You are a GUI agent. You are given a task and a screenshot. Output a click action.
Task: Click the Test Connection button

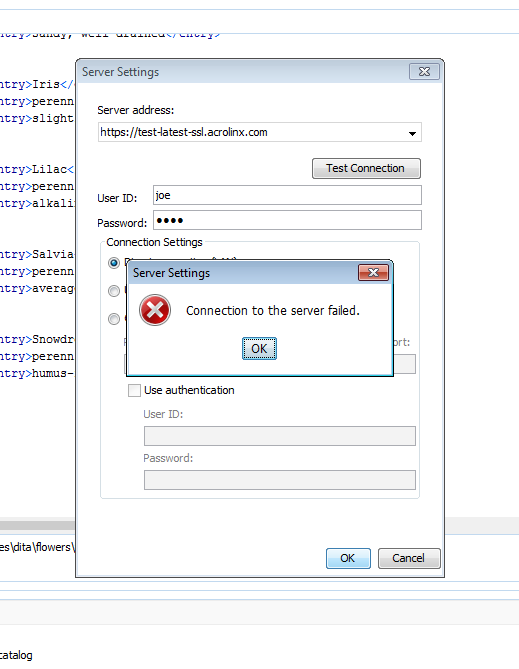point(366,169)
